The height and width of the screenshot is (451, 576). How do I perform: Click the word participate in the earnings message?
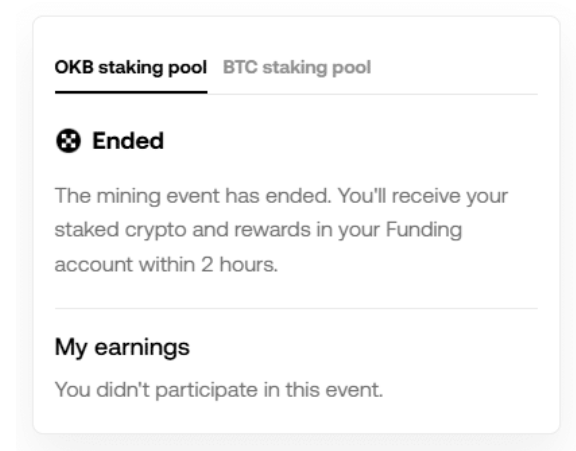(206, 390)
